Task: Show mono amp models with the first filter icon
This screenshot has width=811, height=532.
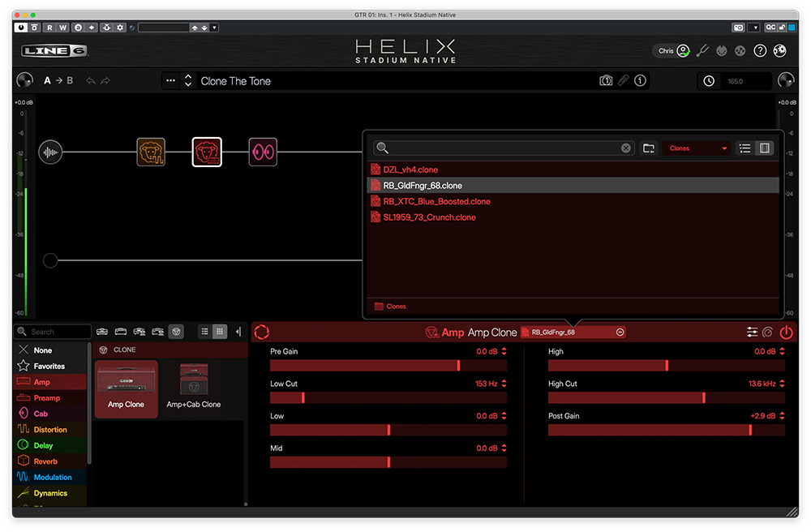Action: 102,332
